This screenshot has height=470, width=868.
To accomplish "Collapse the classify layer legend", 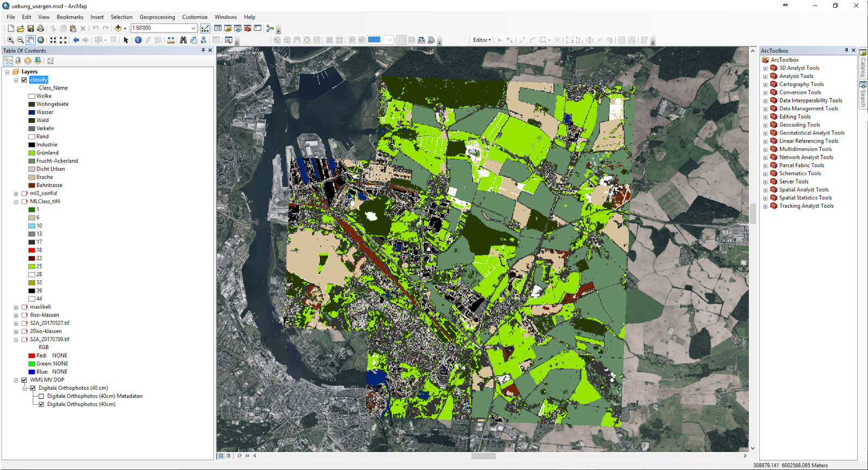I will [16, 80].
